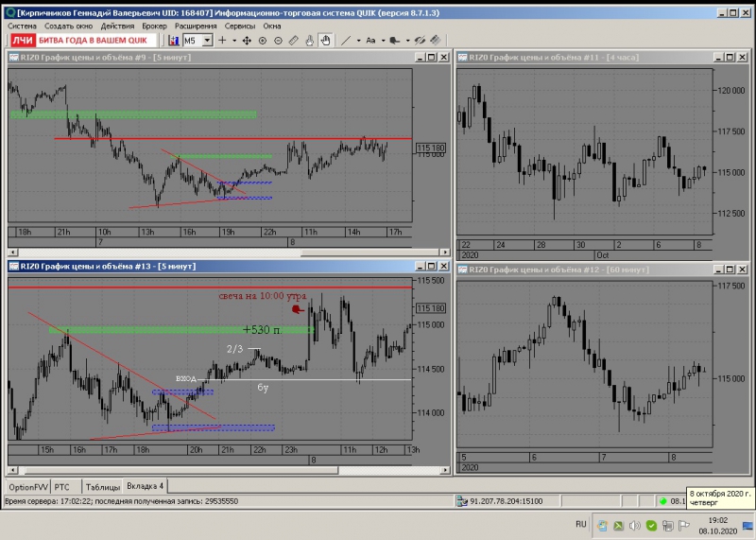The width and height of the screenshot is (756, 540).
Task: Expand the marker tool dropdown arrow
Action: coord(407,41)
